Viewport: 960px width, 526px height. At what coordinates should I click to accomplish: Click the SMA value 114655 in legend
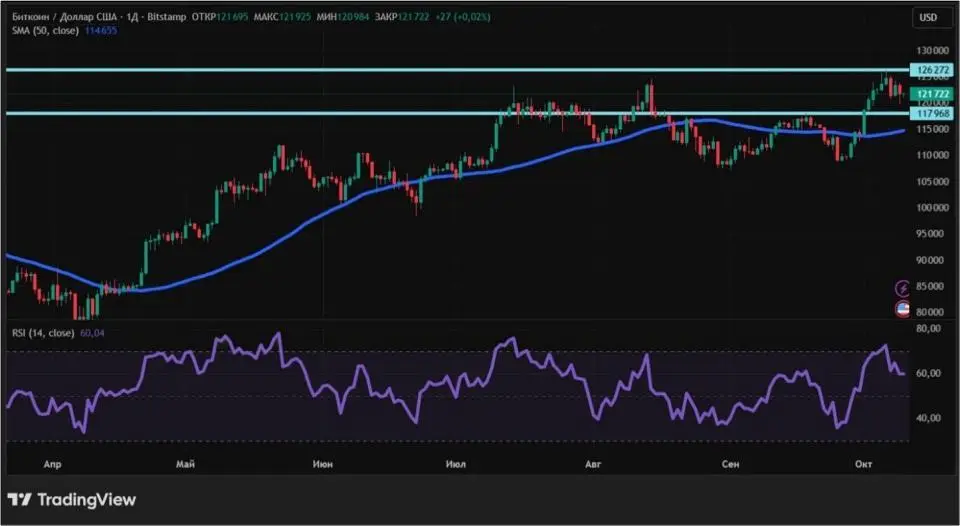(x=103, y=31)
